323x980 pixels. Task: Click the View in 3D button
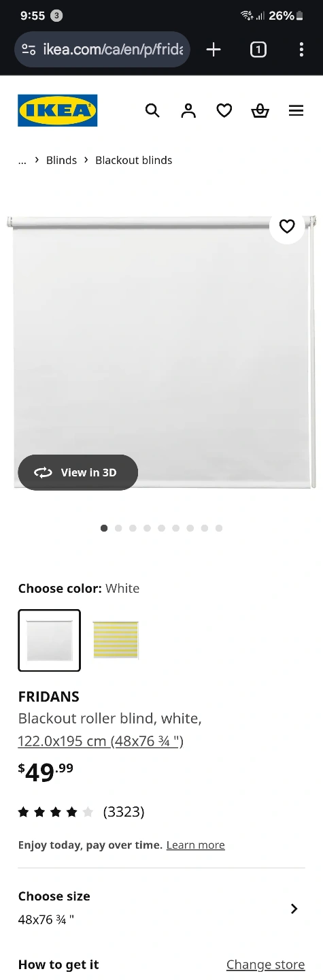coord(78,472)
